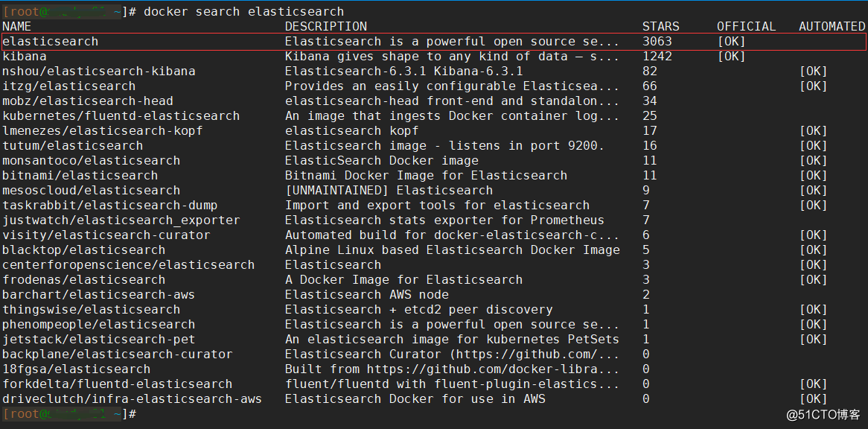868x429 pixels.
Task: Click the 25 stars value
Action: click(650, 115)
